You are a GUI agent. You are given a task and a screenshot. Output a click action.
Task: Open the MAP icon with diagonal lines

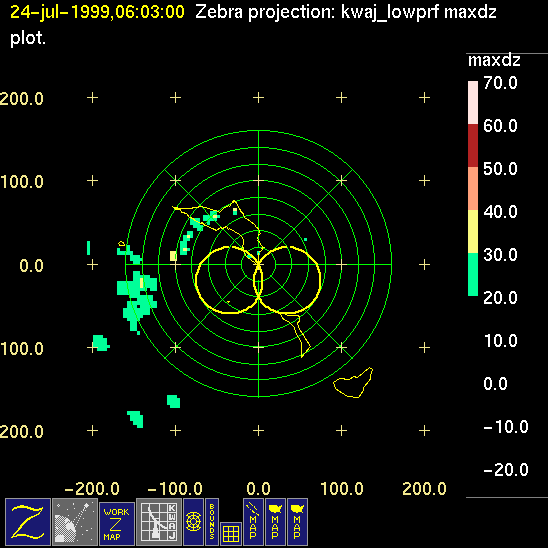pos(253,522)
